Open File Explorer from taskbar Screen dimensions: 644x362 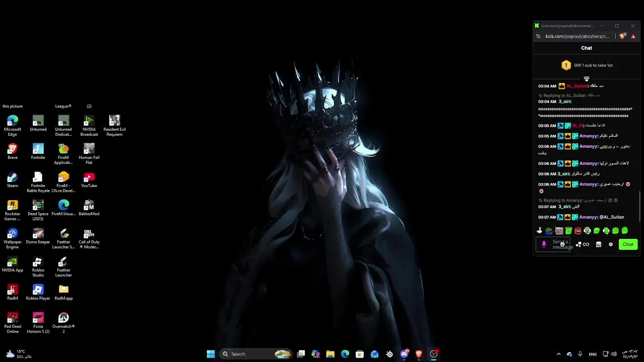point(330,354)
